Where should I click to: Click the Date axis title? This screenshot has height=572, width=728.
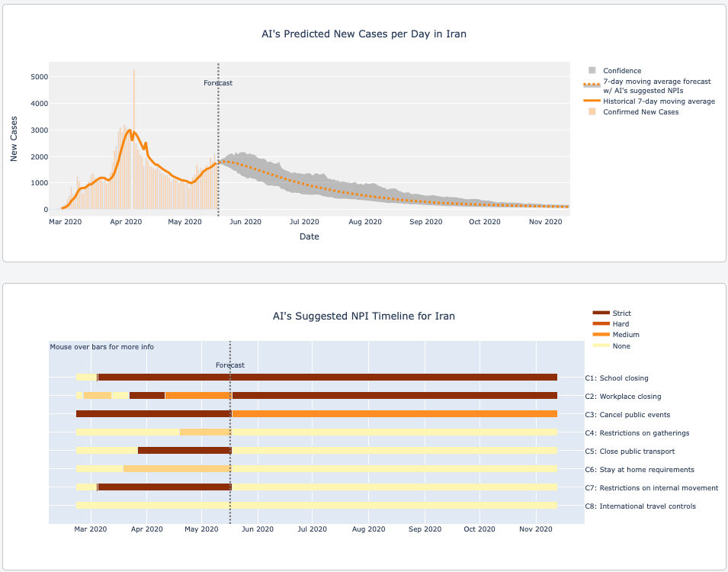coord(309,236)
